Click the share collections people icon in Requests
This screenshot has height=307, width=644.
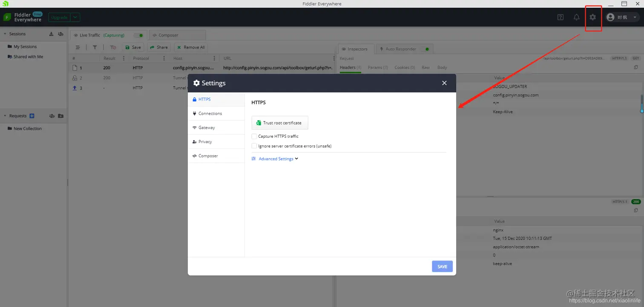pyautogui.click(x=52, y=116)
